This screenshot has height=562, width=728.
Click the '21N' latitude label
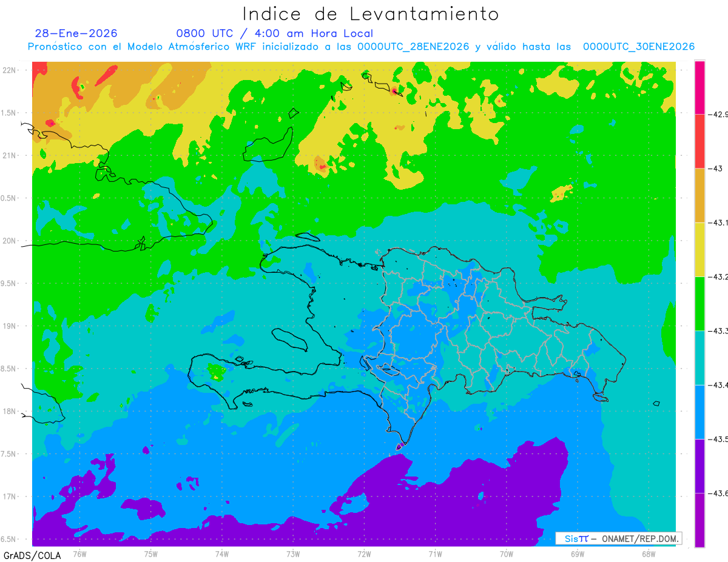tap(10, 155)
